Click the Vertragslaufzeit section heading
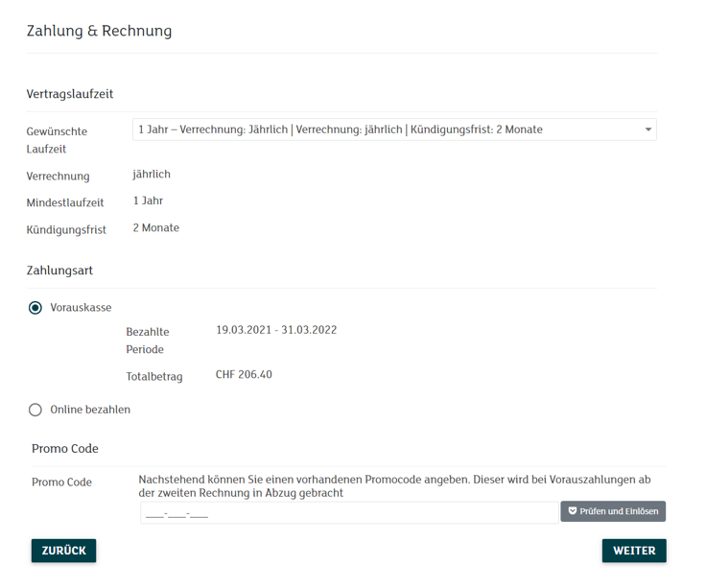 click(70, 94)
